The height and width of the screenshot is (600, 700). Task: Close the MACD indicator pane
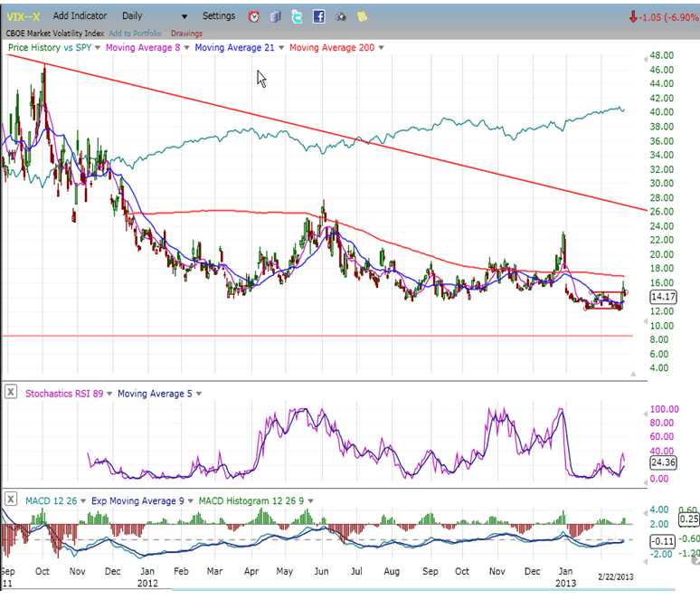[x=10, y=499]
